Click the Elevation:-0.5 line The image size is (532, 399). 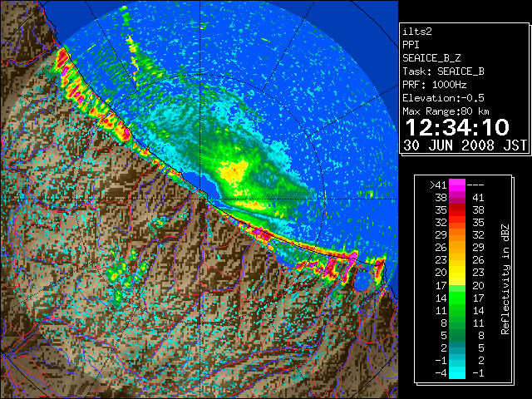pyautogui.click(x=443, y=98)
